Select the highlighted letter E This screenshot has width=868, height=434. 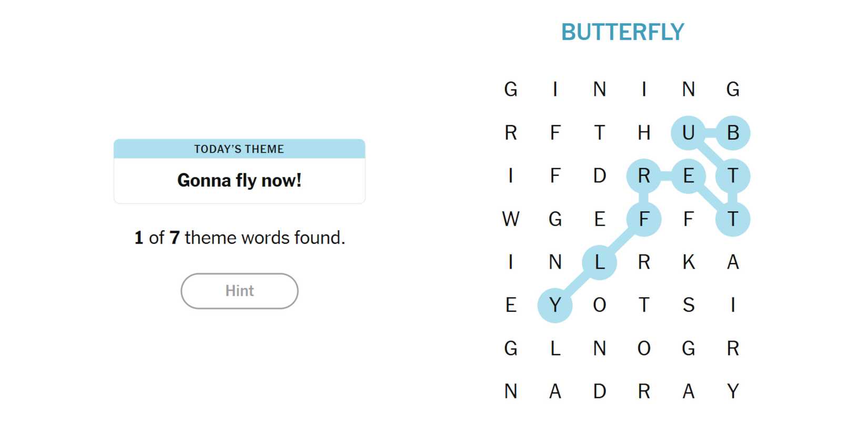[x=688, y=176]
